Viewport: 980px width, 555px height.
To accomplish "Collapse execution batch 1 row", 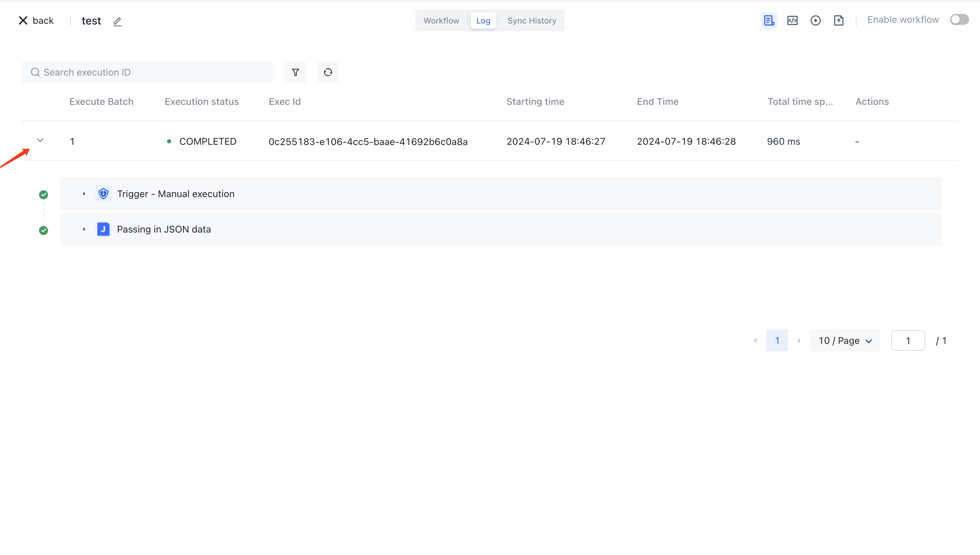I will (x=40, y=141).
